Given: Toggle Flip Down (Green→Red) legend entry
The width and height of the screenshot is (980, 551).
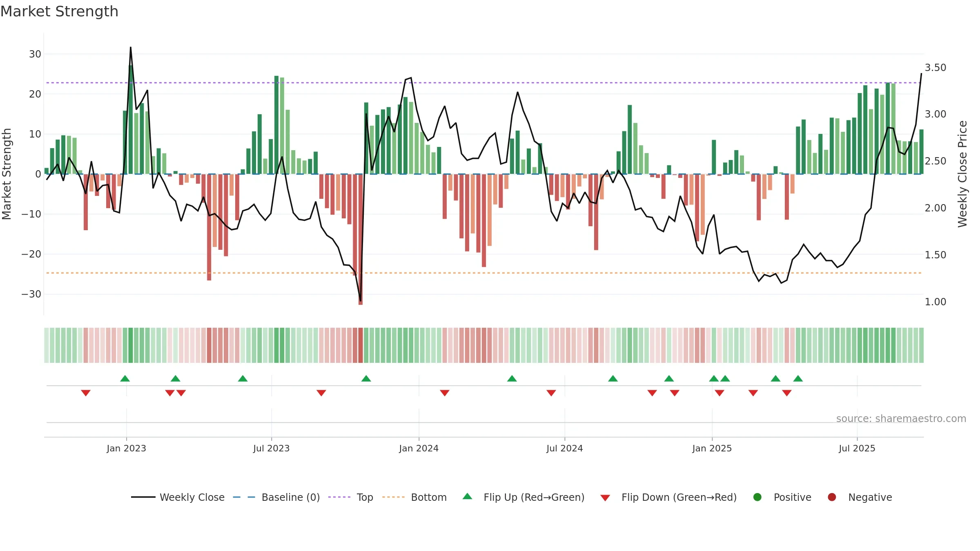Looking at the screenshot, I should tap(668, 497).
